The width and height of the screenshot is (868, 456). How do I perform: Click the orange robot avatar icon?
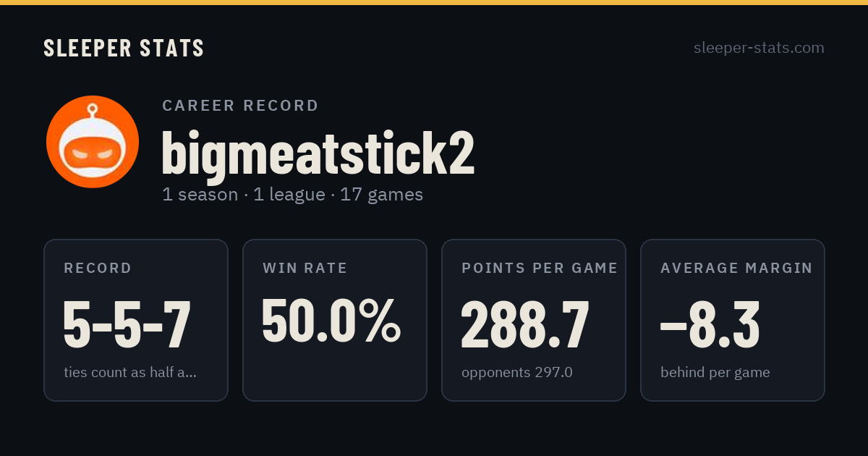click(93, 142)
